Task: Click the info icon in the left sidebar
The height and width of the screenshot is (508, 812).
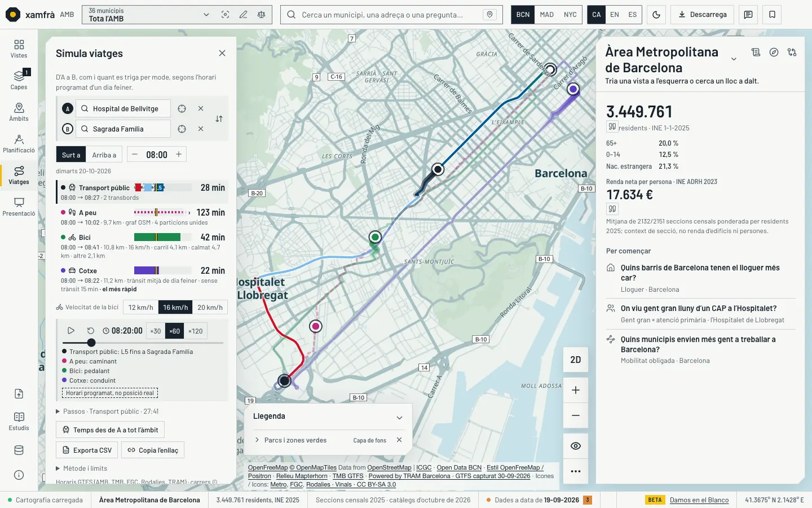Action: [19, 475]
